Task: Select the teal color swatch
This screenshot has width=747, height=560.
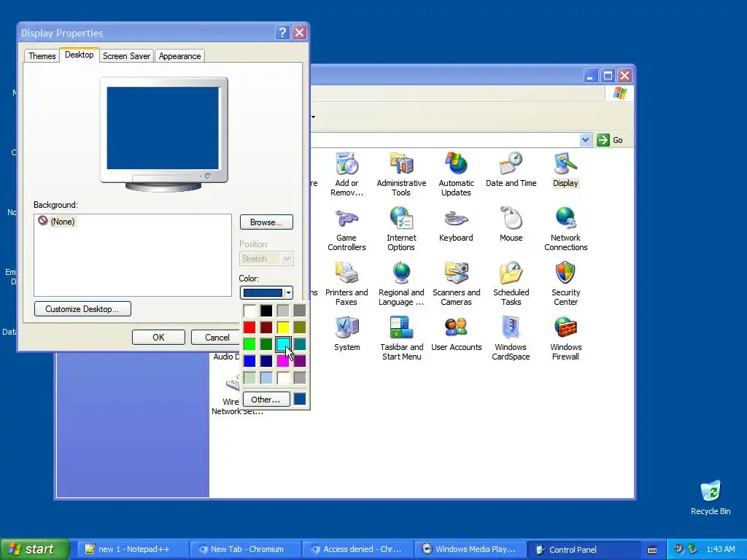Action: [x=300, y=344]
